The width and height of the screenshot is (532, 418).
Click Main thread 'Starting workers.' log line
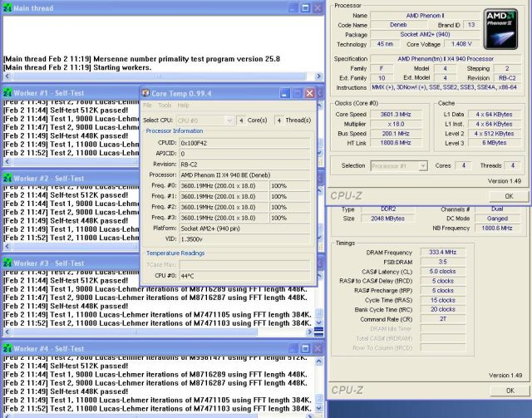77,67
